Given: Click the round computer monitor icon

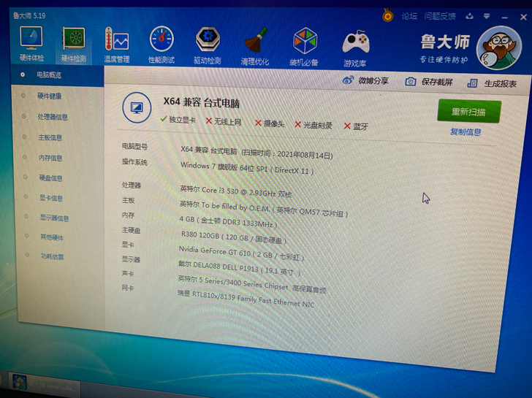Looking at the screenshot, I should click(x=137, y=107).
